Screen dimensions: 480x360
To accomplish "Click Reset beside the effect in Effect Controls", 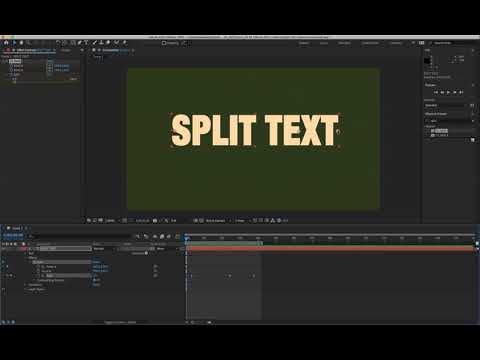I will point(50,61).
